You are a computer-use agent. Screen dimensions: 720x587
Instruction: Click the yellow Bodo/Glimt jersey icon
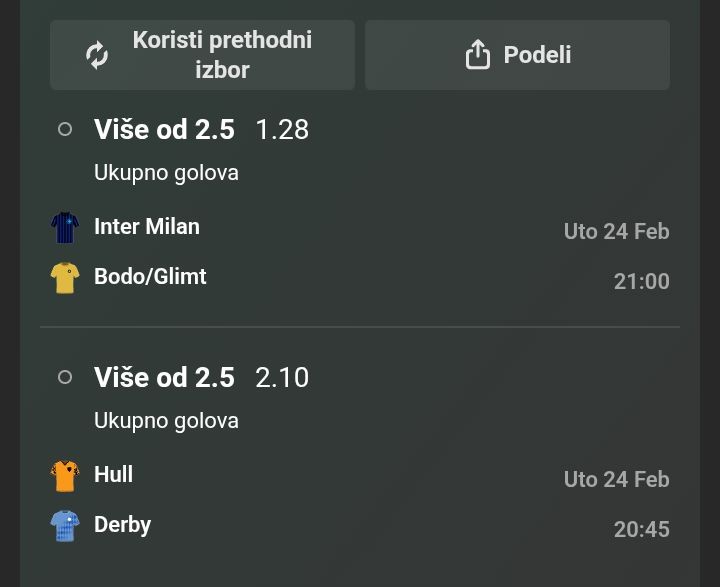[65, 277]
